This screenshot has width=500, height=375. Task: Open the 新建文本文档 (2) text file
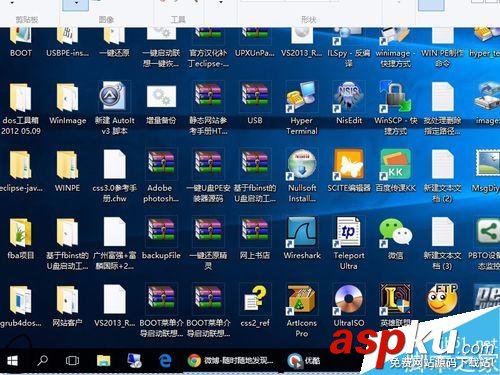(x=442, y=164)
